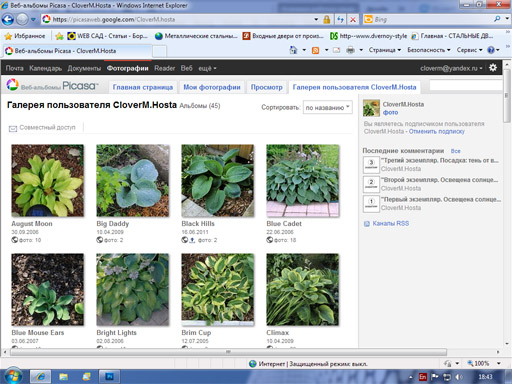This screenshot has width=512, height=384.
Task: Click the volume speaker tray icon
Action: pyautogui.click(x=459, y=377)
